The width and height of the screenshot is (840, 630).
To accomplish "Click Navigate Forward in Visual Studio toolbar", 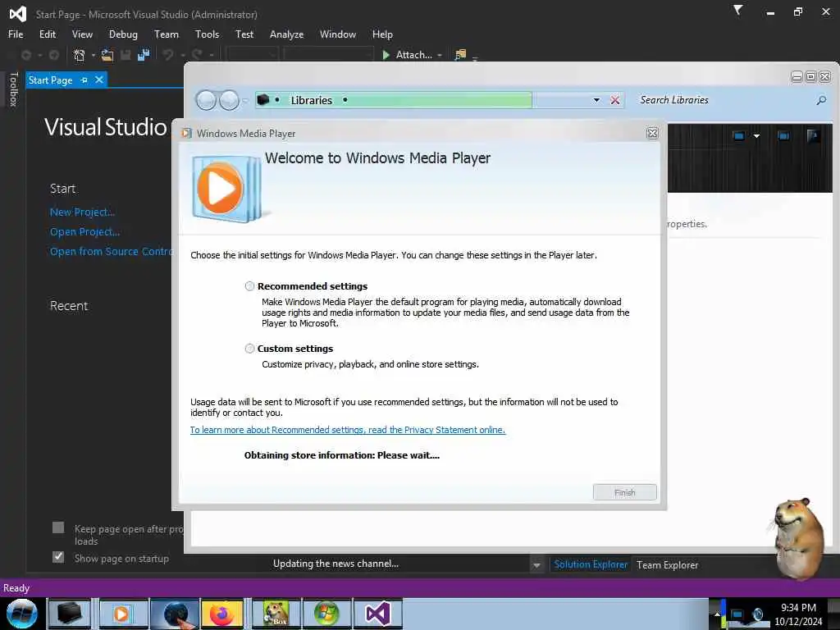I will [53, 55].
